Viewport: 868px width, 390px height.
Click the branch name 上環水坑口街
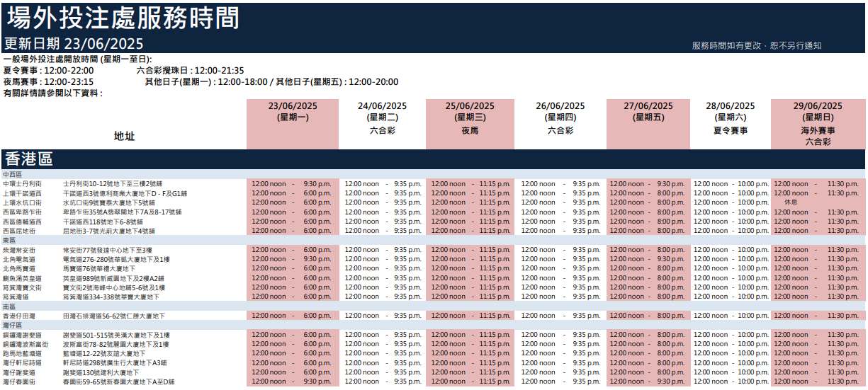[x=22, y=202]
